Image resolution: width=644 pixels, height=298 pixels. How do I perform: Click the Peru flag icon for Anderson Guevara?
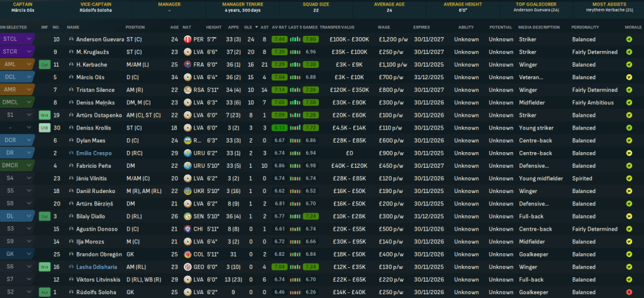[188, 39]
